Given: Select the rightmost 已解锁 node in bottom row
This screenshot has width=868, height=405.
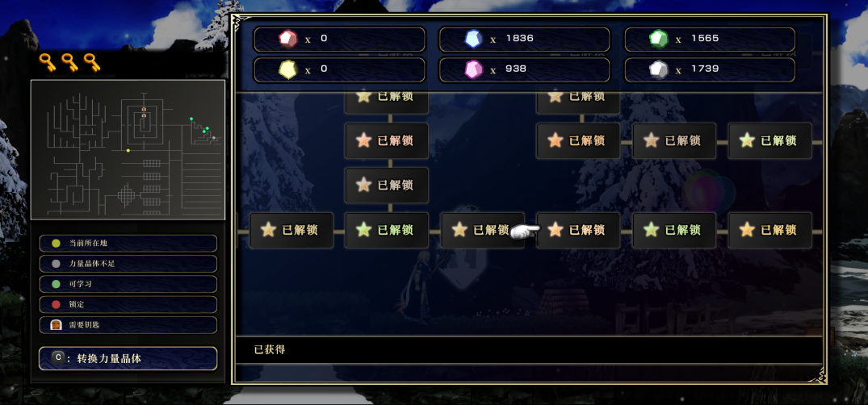Looking at the screenshot, I should click(769, 230).
